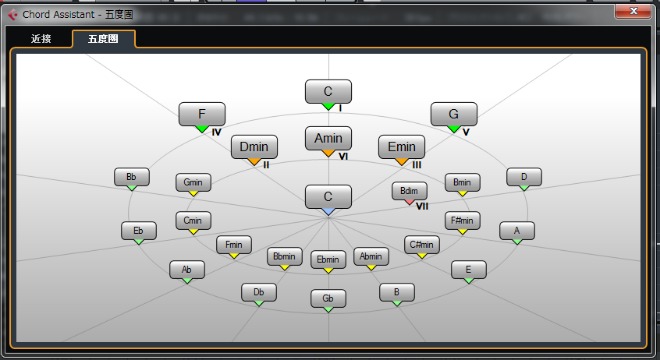660x360 pixels.
Task: Select the F#min chord
Action: coord(463,221)
